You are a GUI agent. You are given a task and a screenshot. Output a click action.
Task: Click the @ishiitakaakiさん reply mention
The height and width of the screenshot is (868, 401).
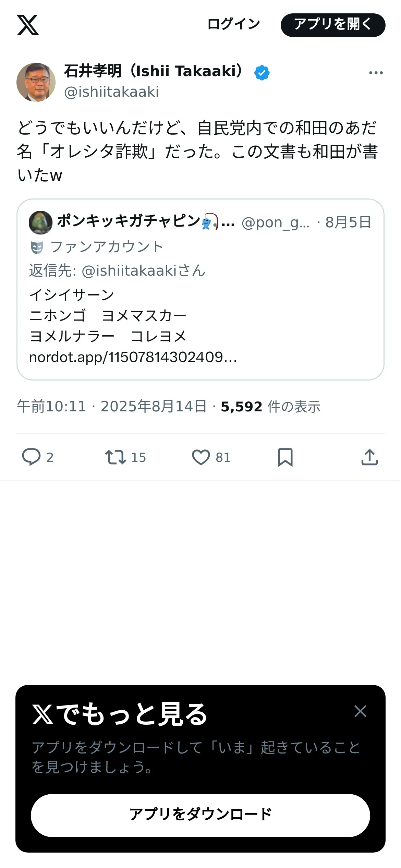click(144, 270)
